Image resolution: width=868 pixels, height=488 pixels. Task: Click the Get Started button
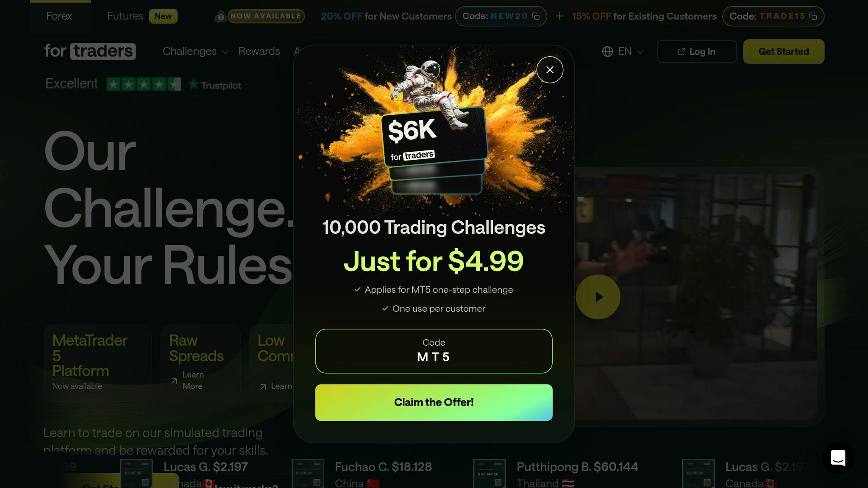(784, 51)
